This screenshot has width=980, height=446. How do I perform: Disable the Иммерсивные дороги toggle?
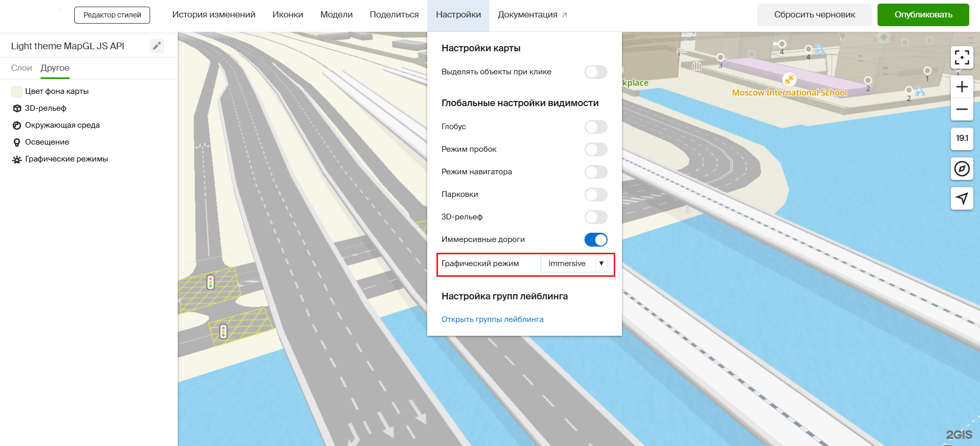click(596, 239)
